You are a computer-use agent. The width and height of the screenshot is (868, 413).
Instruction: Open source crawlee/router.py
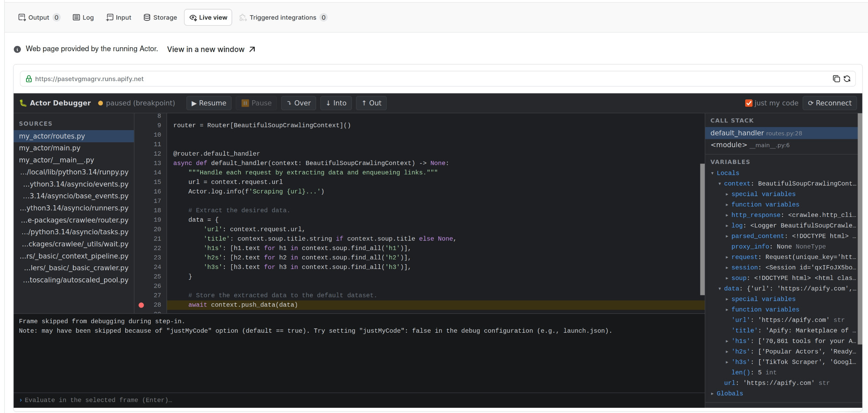pos(74,220)
